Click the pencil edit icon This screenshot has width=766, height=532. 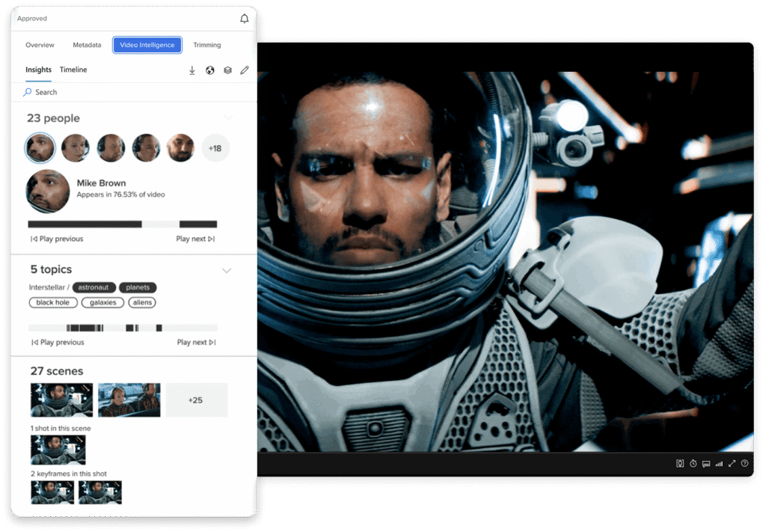pyautogui.click(x=245, y=70)
